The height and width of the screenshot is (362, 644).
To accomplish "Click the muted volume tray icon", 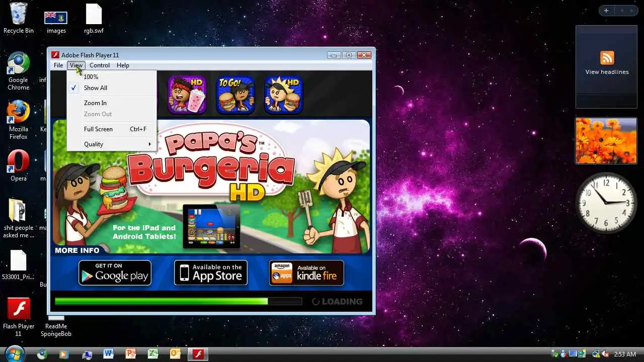I will tap(605, 354).
